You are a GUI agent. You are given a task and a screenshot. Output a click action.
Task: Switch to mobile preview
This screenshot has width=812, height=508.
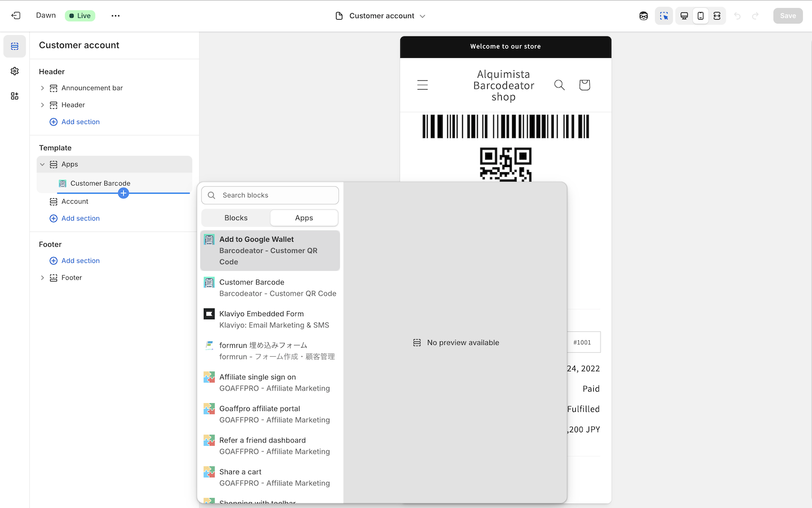[x=700, y=16]
